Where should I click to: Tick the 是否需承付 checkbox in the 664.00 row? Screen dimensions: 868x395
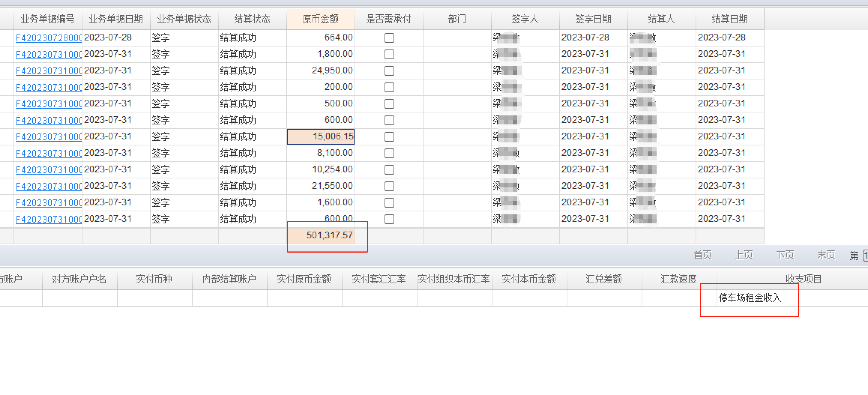pyautogui.click(x=389, y=38)
